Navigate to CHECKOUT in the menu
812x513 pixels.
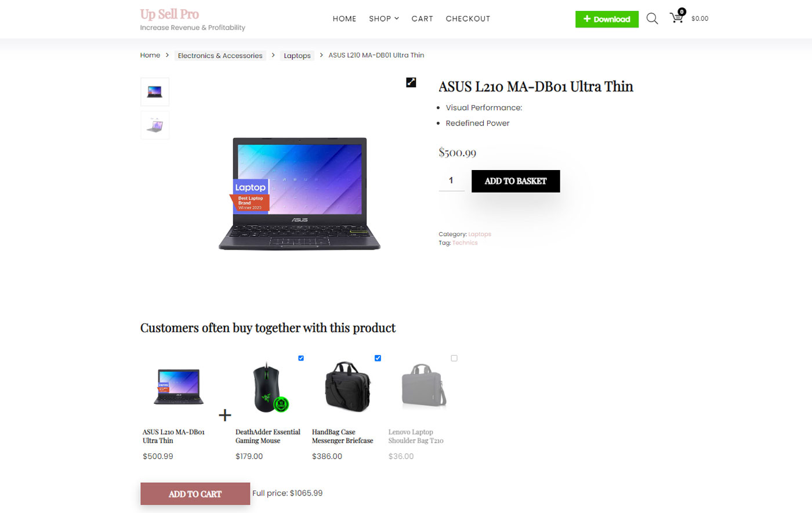(x=468, y=19)
